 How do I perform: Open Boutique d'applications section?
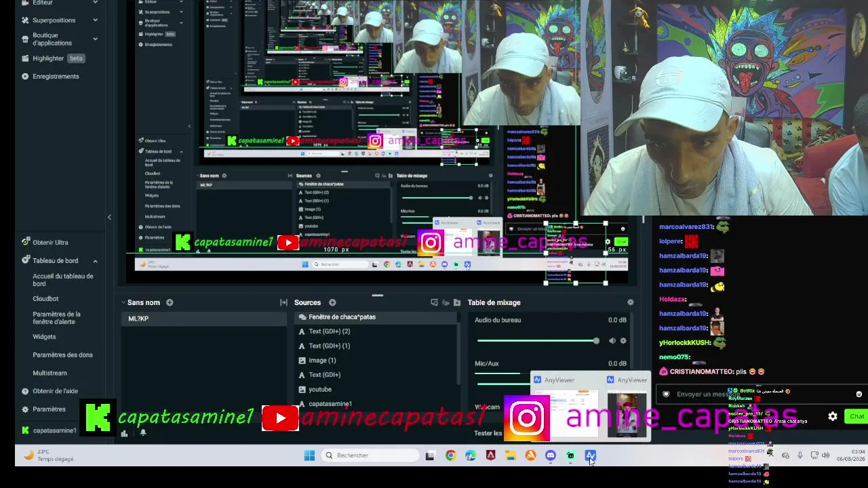[x=52, y=39]
